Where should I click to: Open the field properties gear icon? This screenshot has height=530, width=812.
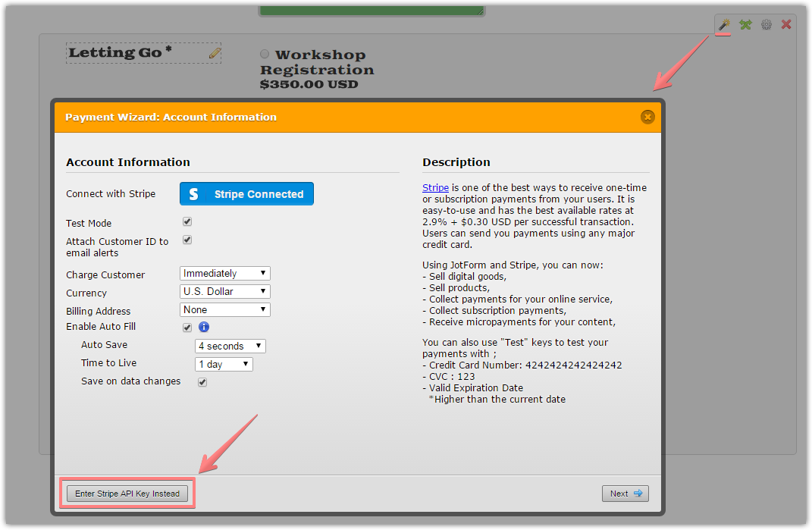pos(766,24)
